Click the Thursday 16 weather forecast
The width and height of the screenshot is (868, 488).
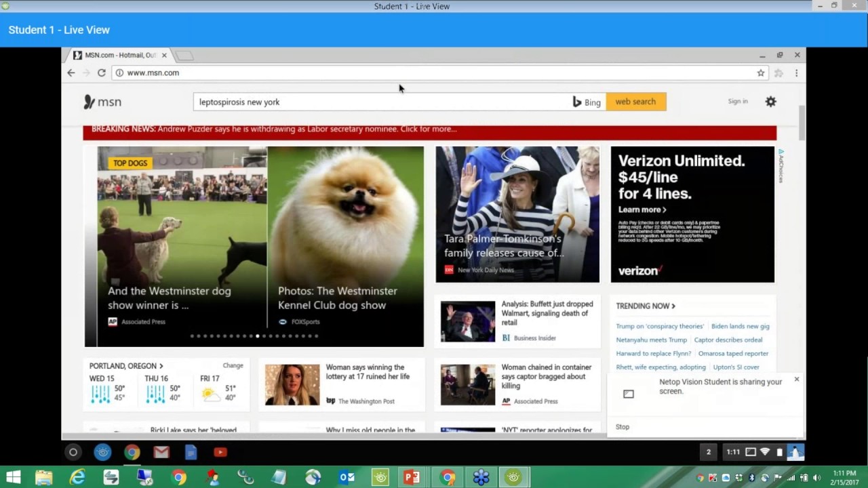click(163, 389)
